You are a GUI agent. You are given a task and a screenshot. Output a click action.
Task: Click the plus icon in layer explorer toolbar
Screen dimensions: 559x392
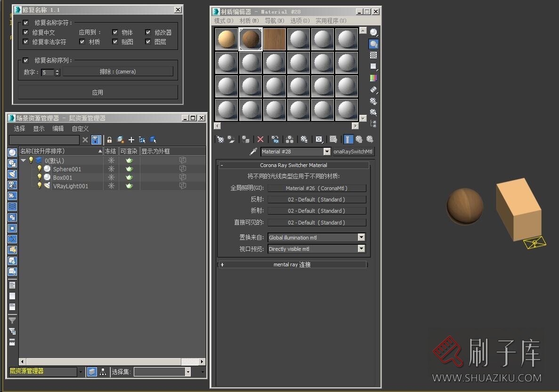click(131, 140)
